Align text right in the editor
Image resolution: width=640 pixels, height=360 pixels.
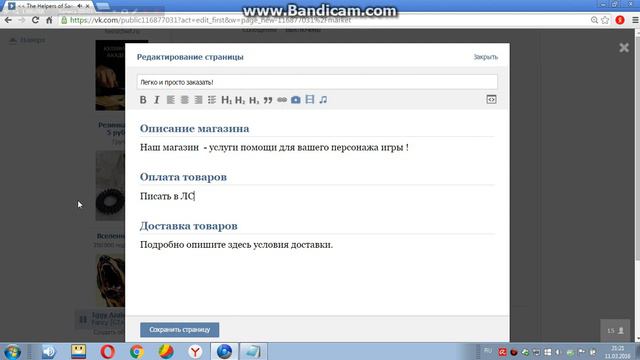point(198,100)
